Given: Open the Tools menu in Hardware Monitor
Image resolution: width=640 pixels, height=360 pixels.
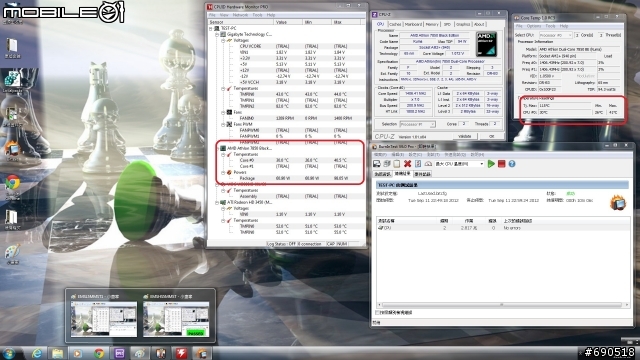Looking at the screenshot, I should point(257,15).
